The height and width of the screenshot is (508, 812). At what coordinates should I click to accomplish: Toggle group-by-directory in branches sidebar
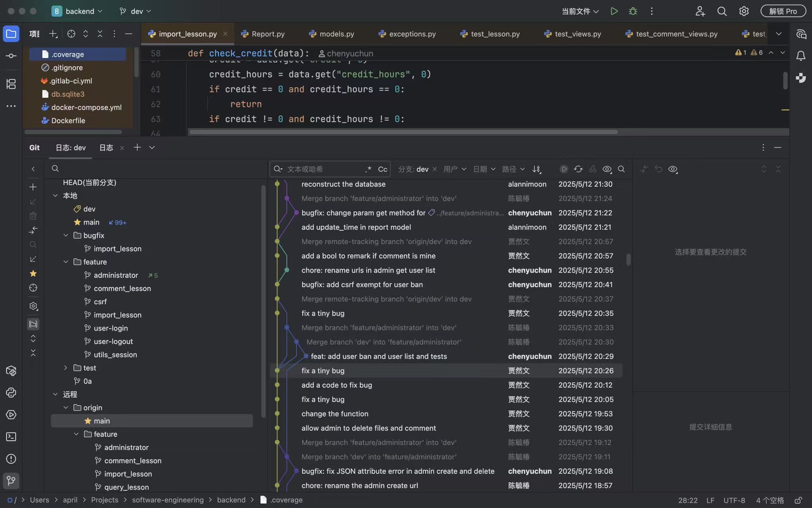coord(33,324)
